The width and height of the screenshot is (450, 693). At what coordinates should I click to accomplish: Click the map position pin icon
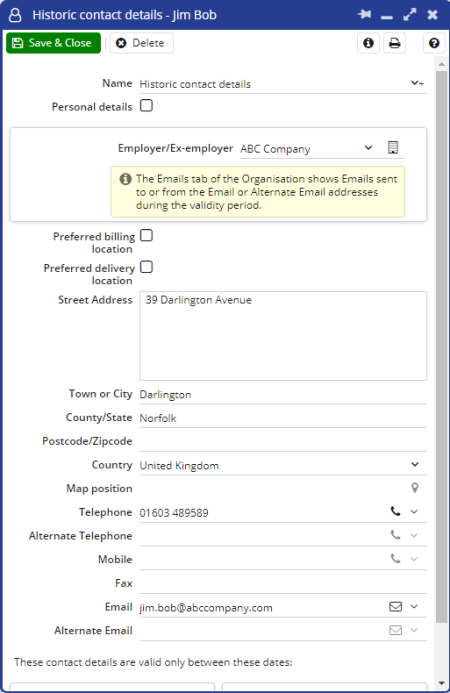[x=415, y=488]
